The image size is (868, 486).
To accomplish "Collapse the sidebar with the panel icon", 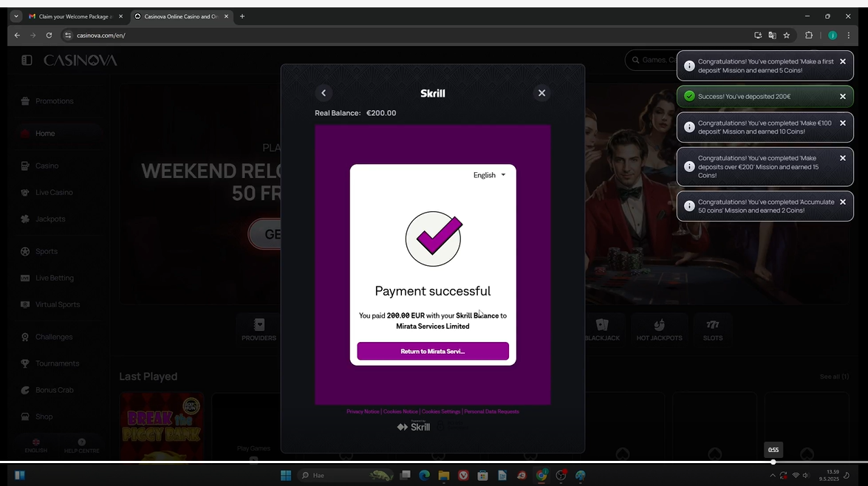I will (x=27, y=60).
